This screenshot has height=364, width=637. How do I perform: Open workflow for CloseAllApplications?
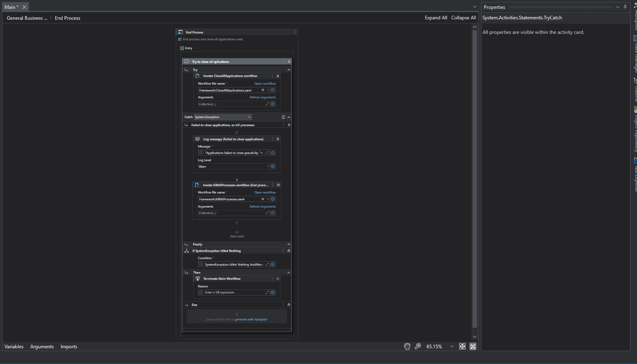coord(265,83)
